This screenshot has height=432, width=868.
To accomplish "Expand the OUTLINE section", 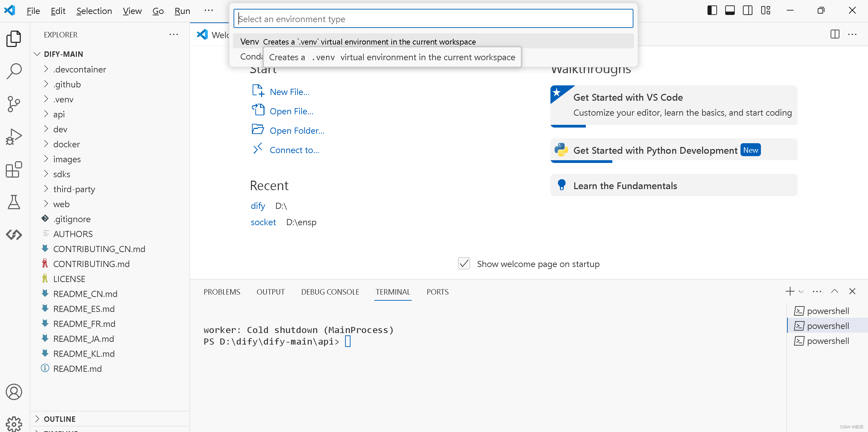I will [60, 419].
